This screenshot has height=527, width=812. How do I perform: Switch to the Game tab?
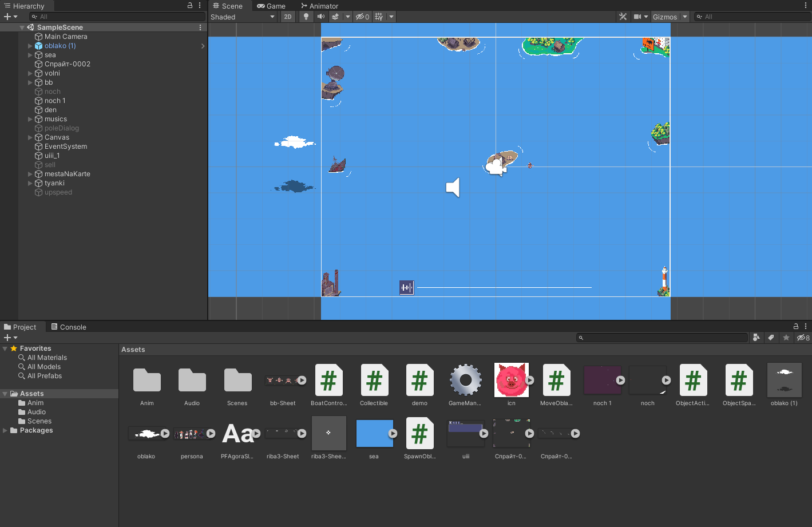click(x=271, y=6)
